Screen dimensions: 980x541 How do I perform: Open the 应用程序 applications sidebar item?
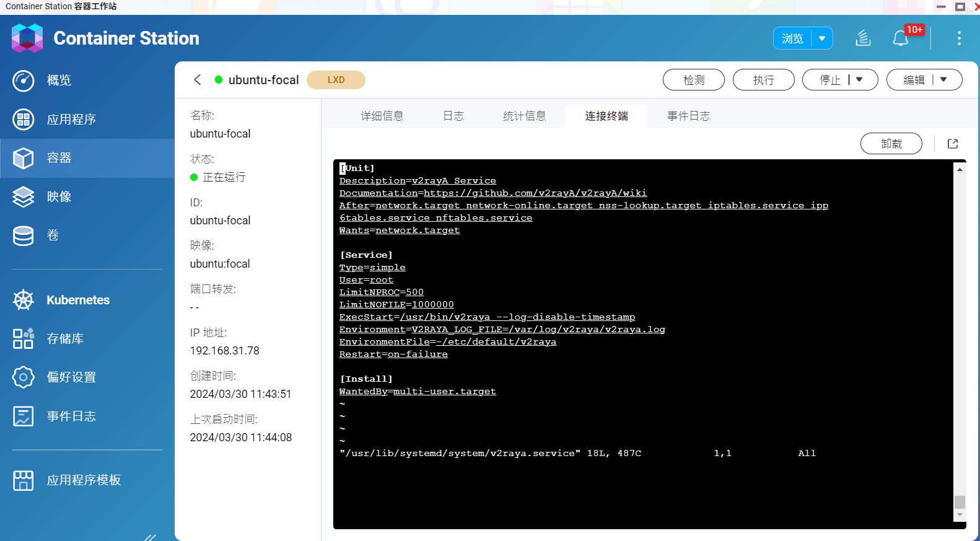71,119
